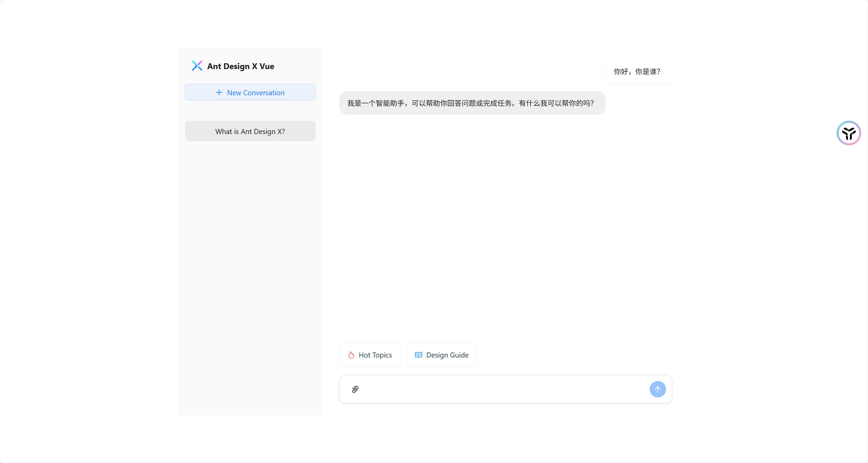Click the Ant Design X Vue title text
The height and width of the screenshot is (463, 868).
pos(240,66)
